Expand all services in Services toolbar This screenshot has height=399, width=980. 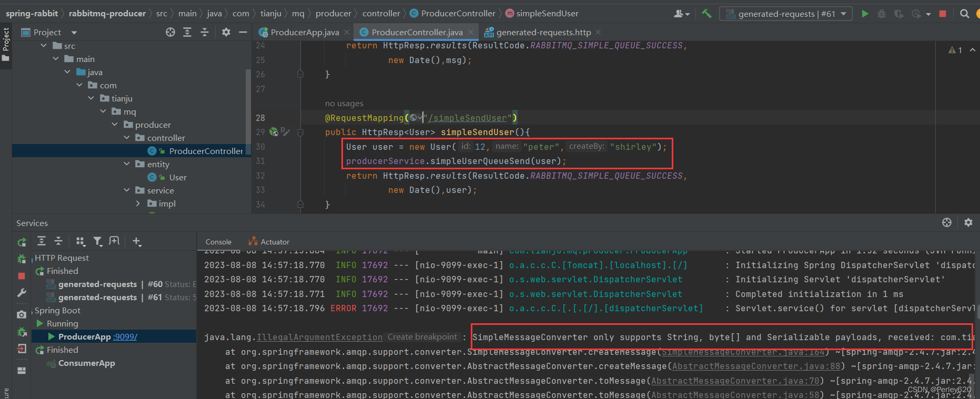click(42, 241)
